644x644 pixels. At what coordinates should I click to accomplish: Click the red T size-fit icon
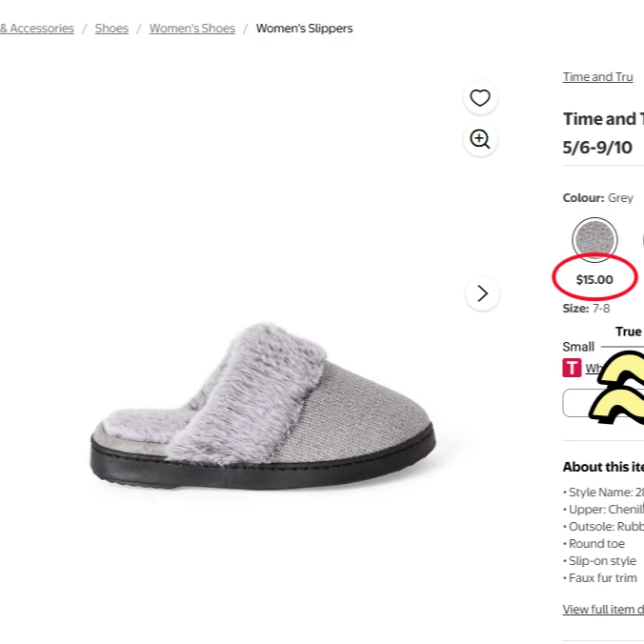tap(572, 368)
